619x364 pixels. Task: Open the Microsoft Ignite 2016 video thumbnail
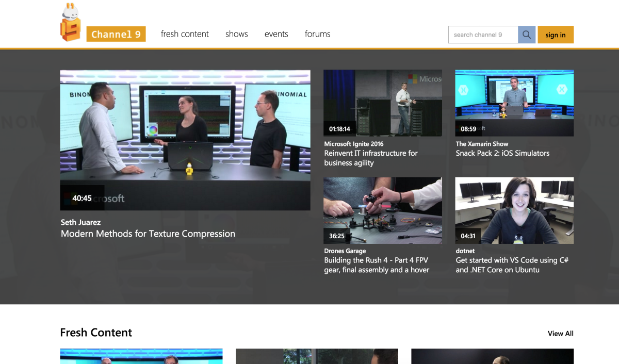[x=383, y=103]
